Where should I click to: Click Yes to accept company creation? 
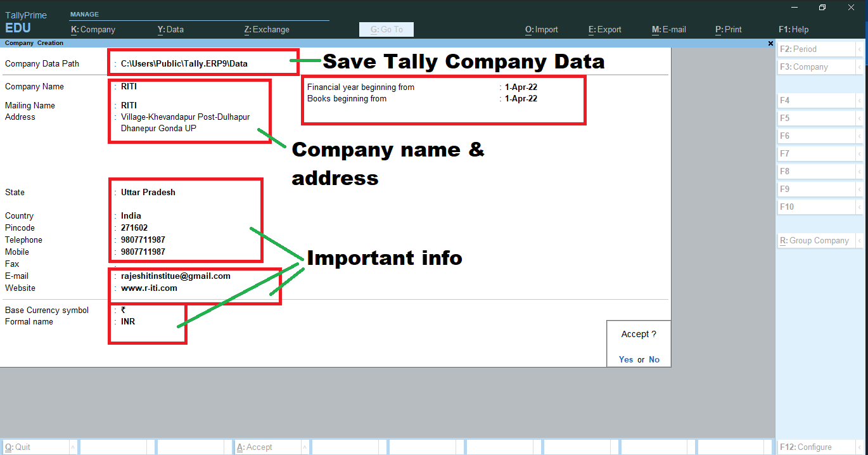pyautogui.click(x=625, y=359)
